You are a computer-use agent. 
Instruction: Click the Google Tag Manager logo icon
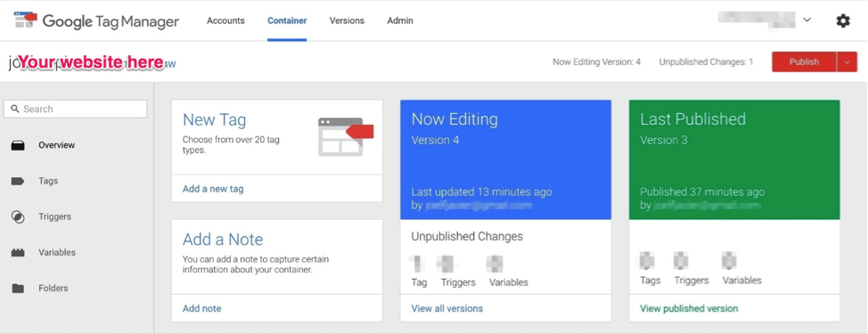(x=25, y=20)
